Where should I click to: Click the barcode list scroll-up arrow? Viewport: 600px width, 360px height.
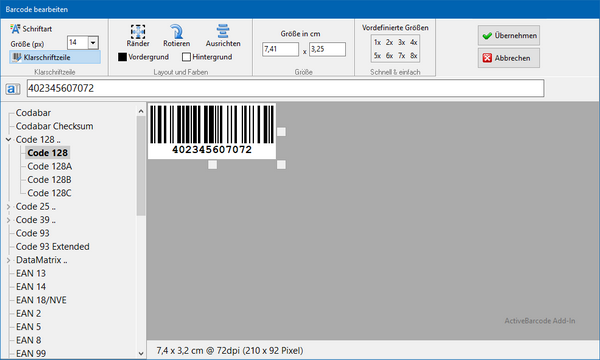tap(141, 111)
